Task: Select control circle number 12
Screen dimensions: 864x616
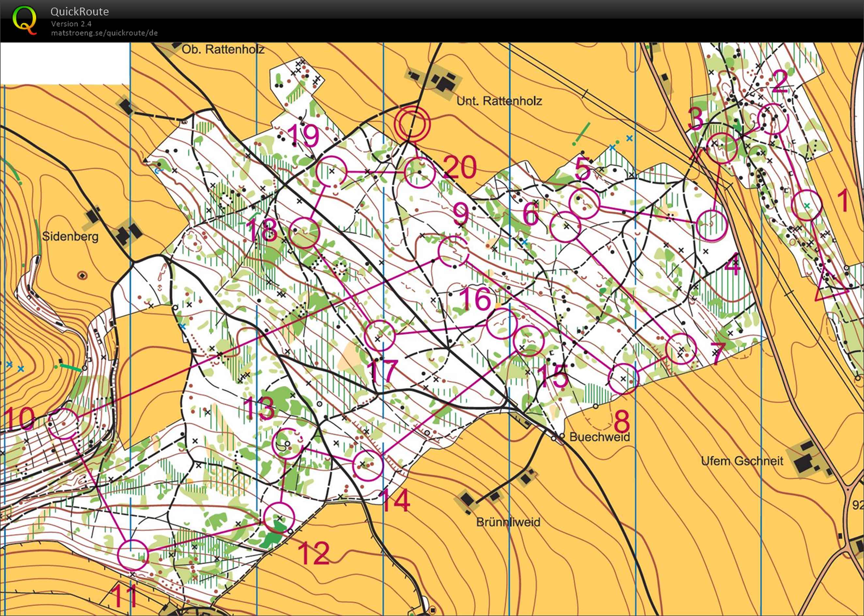Action: click(279, 518)
